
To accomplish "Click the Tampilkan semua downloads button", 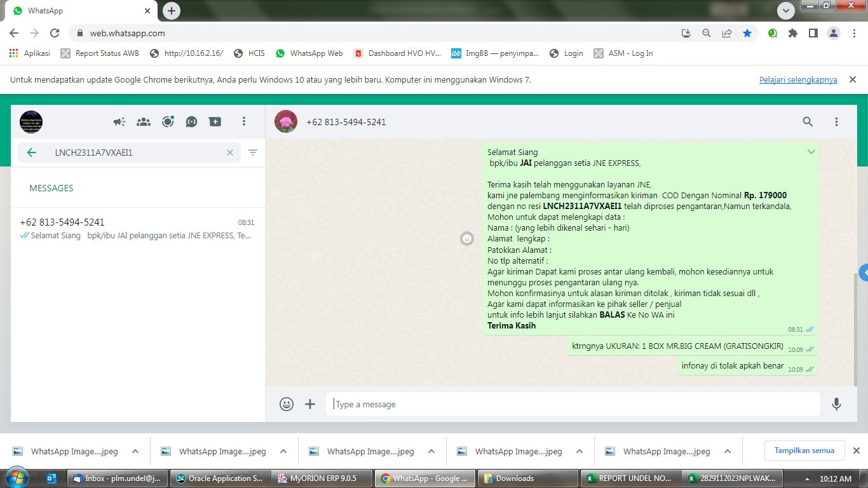I will click(x=804, y=451).
